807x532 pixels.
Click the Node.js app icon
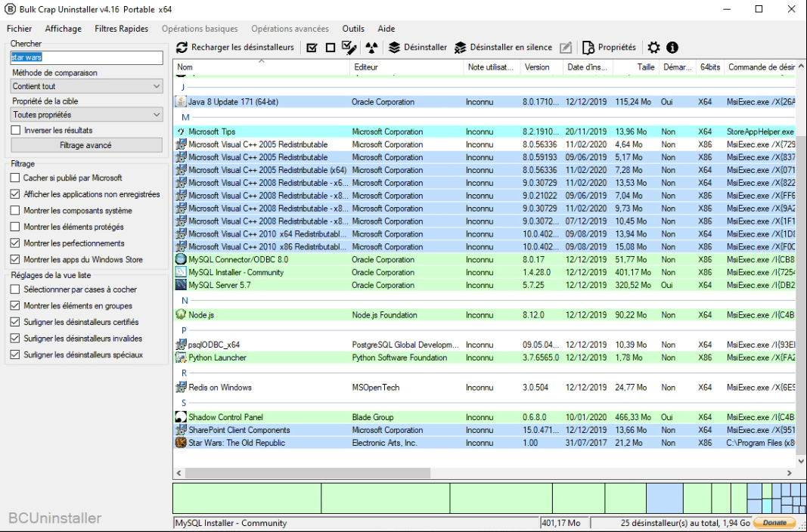coord(181,314)
